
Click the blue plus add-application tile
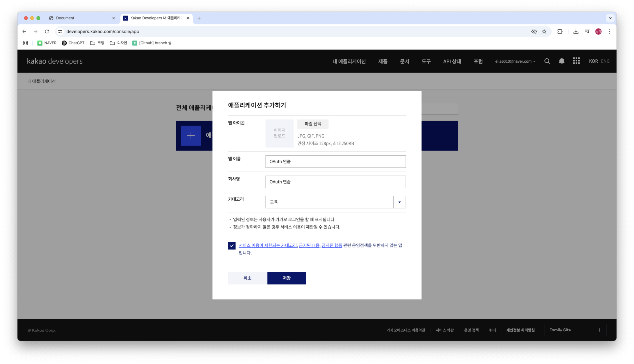point(191,136)
